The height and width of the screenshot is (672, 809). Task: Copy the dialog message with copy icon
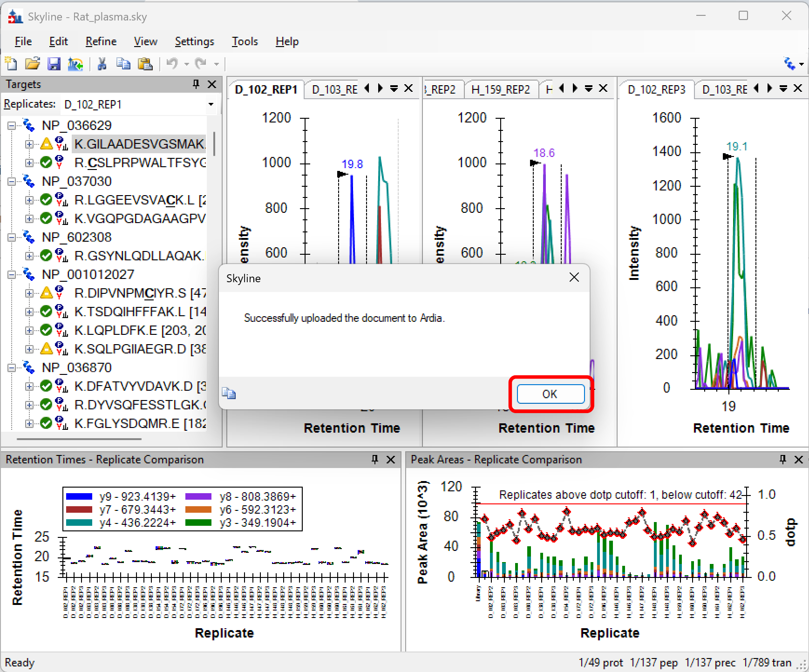[x=229, y=394]
